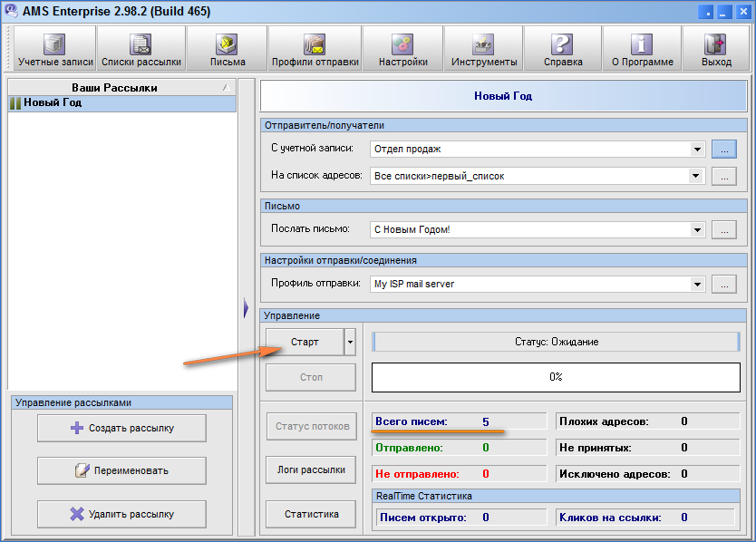Click the Стоп button
This screenshot has width=756, height=542.
[x=311, y=377]
